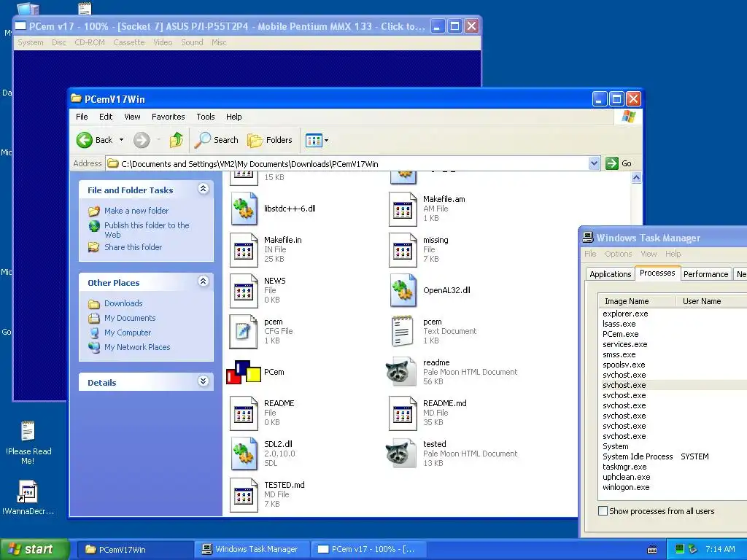Select the tested Pale Moon HTML icon
The width and height of the screenshot is (747, 560).
click(400, 454)
